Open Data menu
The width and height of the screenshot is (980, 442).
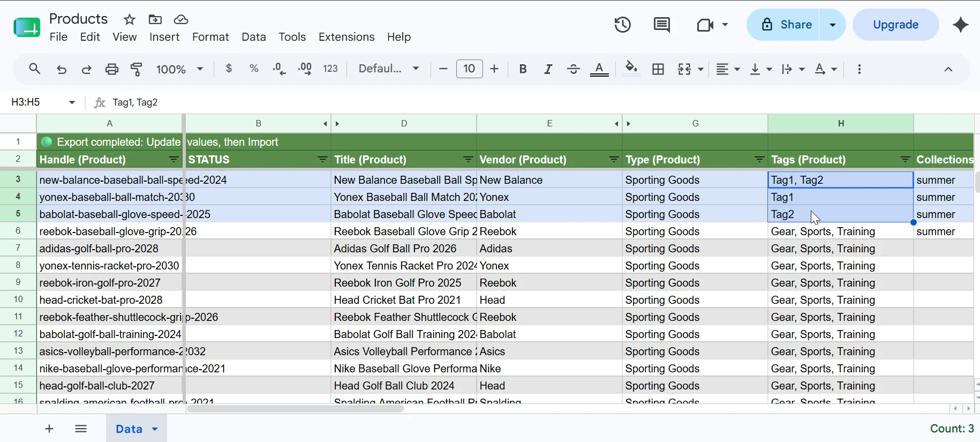tap(254, 37)
